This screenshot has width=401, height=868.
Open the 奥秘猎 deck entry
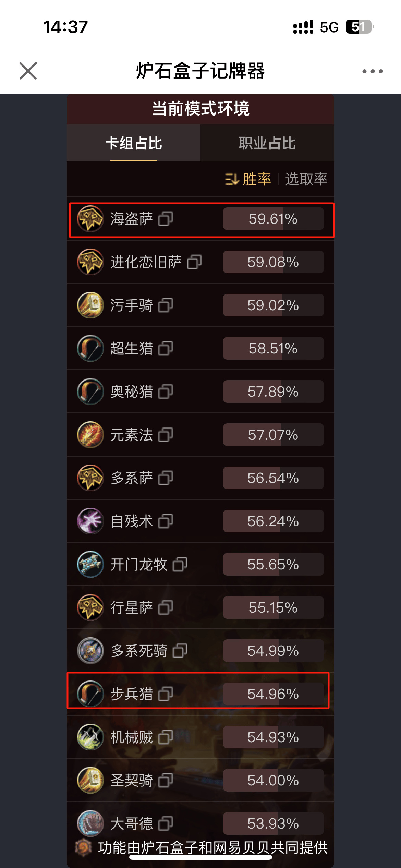coord(200,391)
